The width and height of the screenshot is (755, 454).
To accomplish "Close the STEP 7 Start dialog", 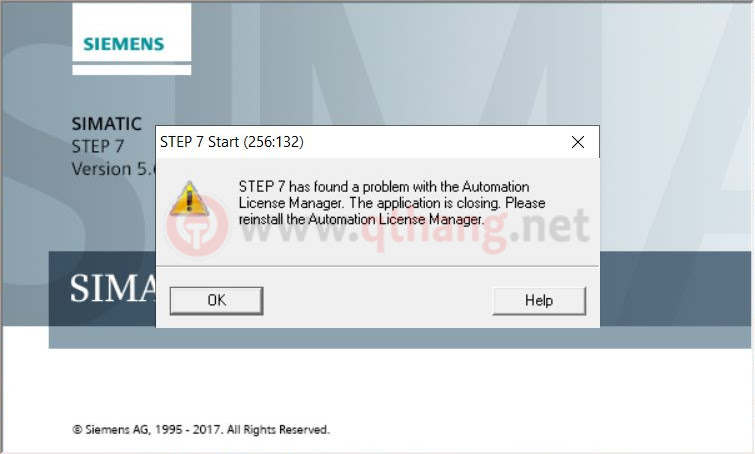I will (578, 142).
